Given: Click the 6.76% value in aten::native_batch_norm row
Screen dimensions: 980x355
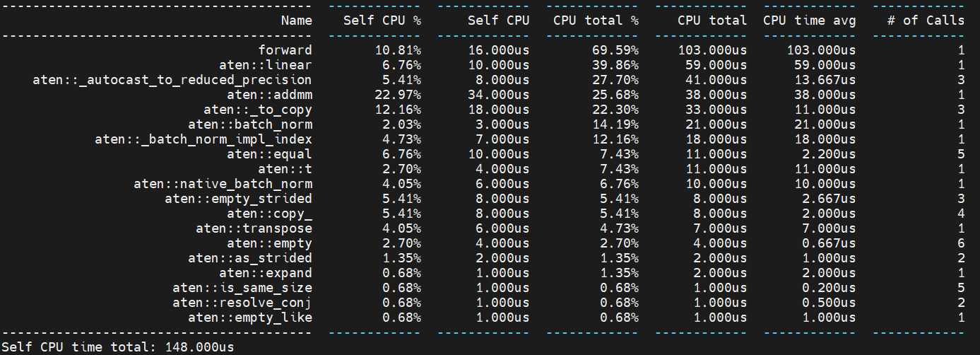Looking at the screenshot, I should tap(620, 184).
